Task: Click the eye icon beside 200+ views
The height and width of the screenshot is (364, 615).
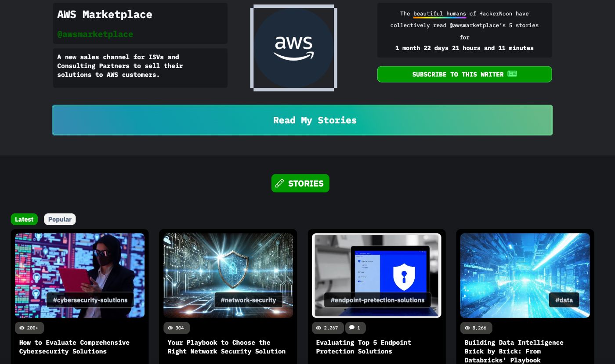Action: (22, 328)
